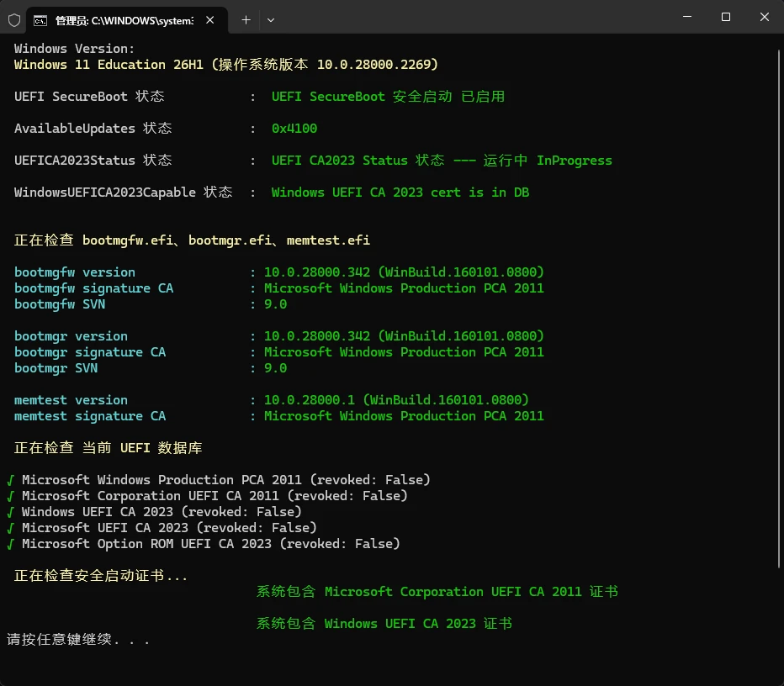
Task: Click the bootmgfw SVN value 9.0
Action: [x=276, y=304]
